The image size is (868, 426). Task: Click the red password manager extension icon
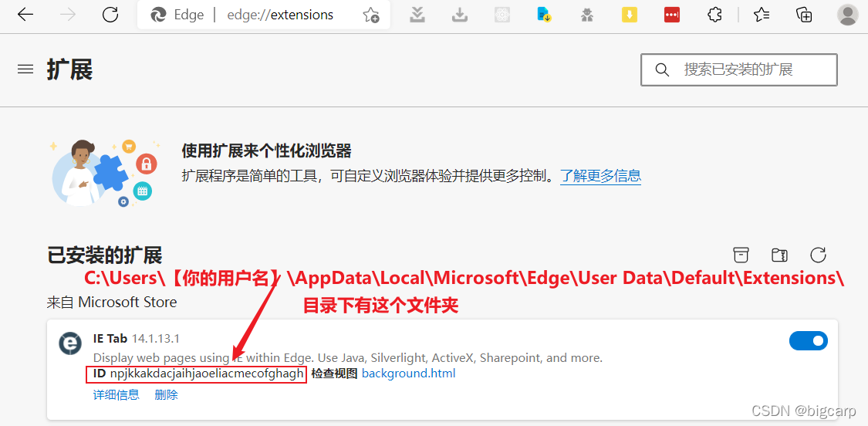click(x=671, y=15)
